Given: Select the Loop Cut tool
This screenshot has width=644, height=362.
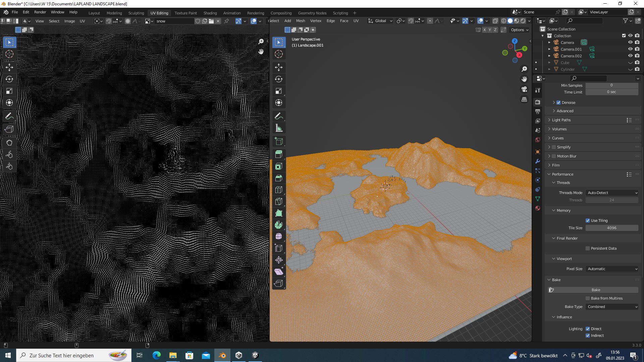Looking at the screenshot, I should 279,190.
